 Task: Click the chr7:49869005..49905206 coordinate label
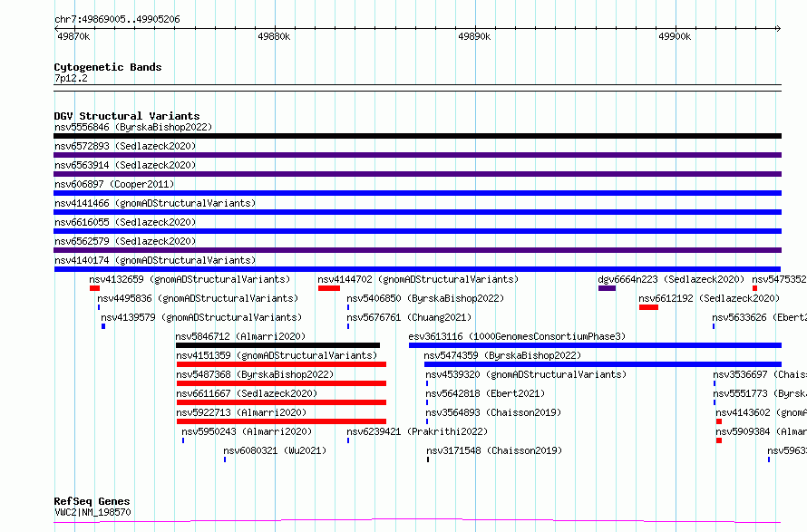(117, 20)
